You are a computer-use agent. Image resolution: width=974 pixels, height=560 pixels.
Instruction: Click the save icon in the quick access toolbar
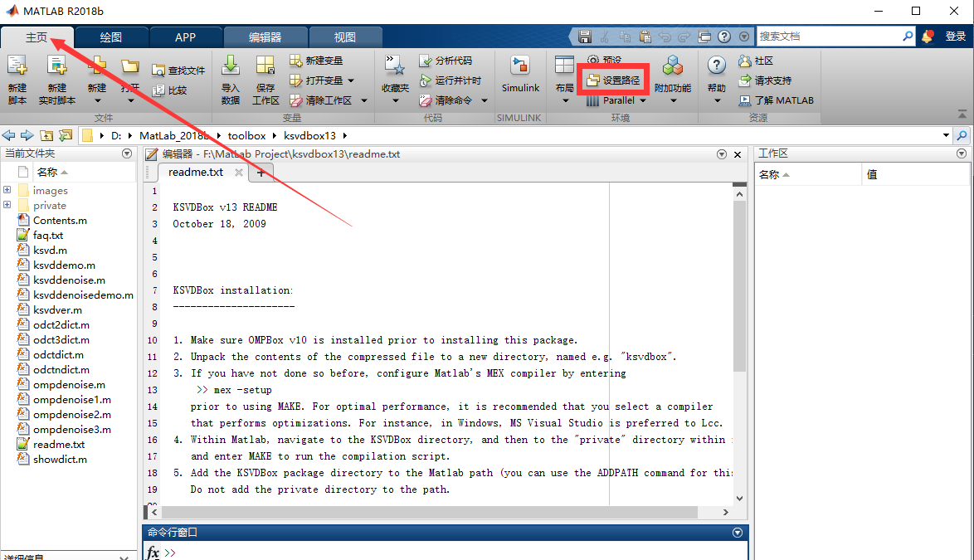585,37
